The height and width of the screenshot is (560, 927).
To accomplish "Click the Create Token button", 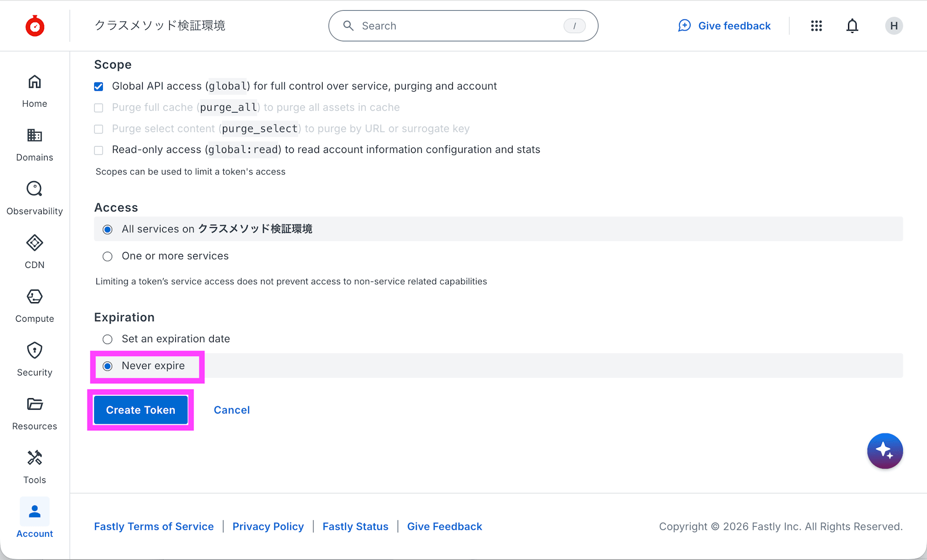I will pyautogui.click(x=140, y=410).
